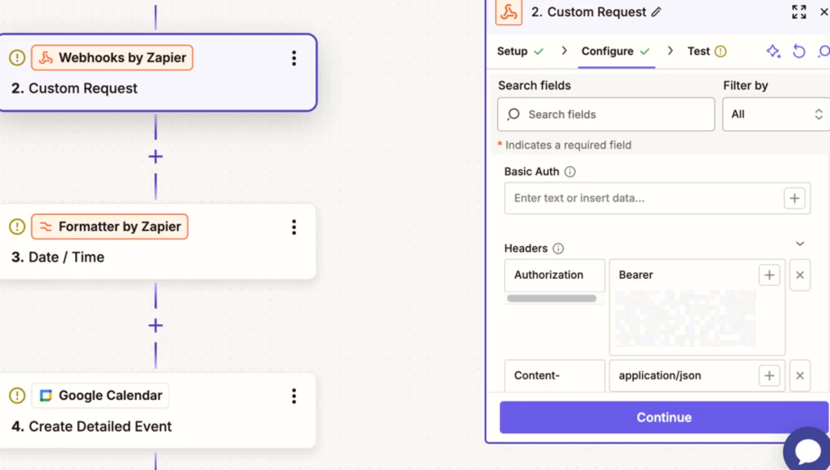Viewport: 830px width, 470px height.
Task: Edit the Authorization header key field
Action: (554, 275)
